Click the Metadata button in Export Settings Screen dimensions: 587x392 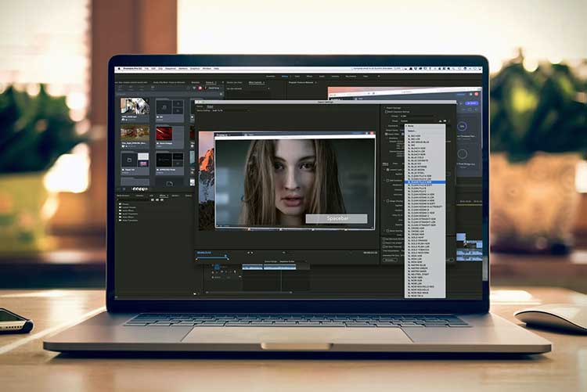[x=390, y=260]
